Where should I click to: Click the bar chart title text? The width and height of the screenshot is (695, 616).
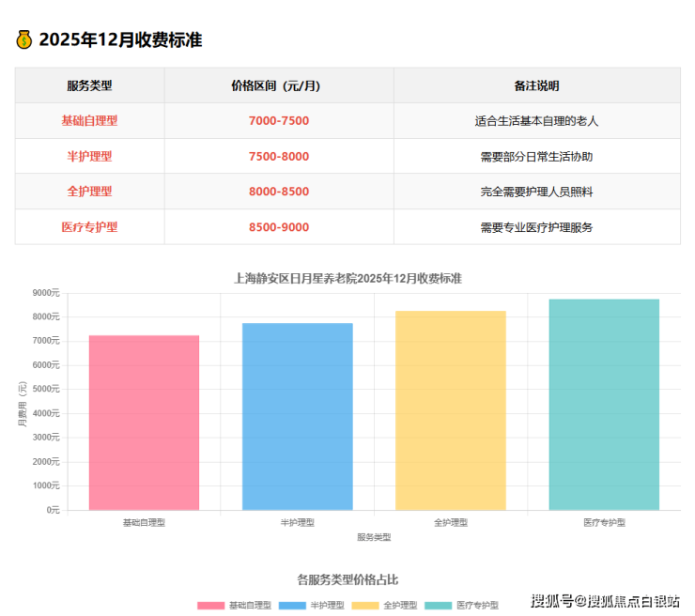click(347, 278)
